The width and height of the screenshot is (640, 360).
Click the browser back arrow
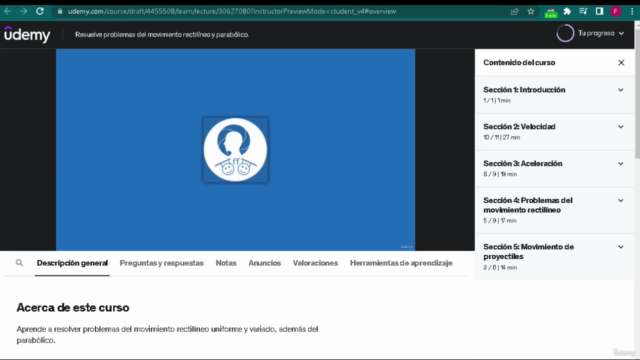pos(8,11)
